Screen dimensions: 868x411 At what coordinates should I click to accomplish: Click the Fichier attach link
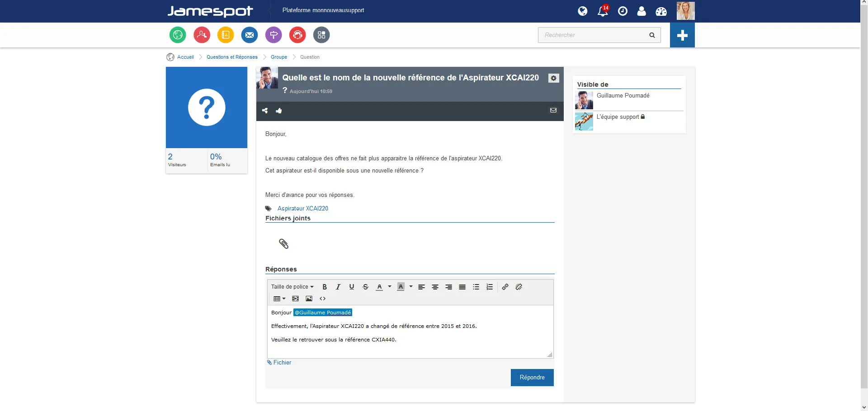pyautogui.click(x=279, y=363)
